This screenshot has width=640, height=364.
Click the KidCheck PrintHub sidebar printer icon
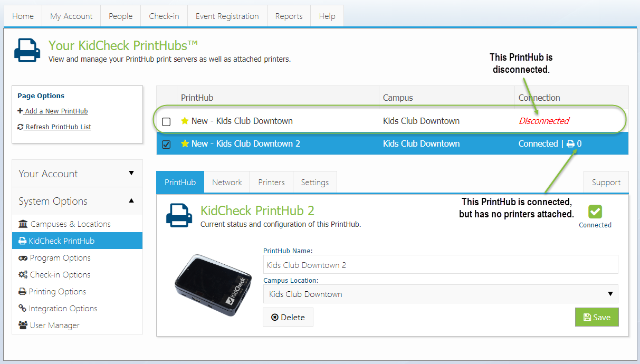(x=22, y=241)
